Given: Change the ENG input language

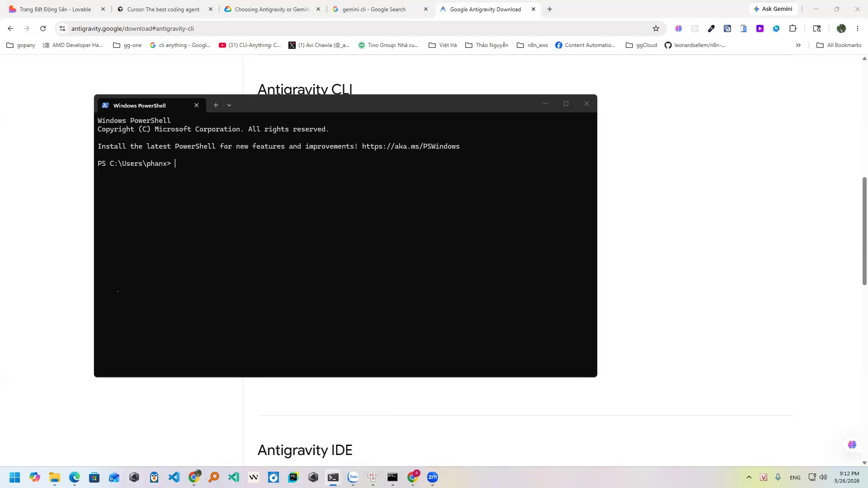Looking at the screenshot, I should 795,478.
